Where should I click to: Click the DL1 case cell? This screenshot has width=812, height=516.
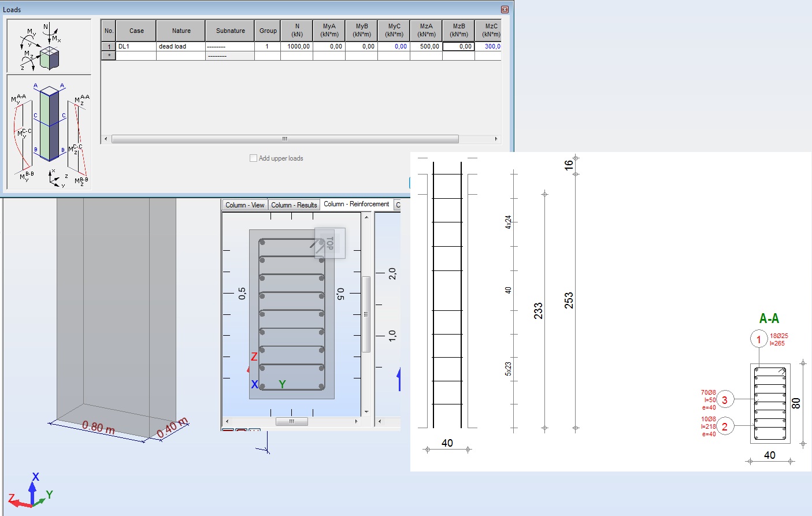point(136,46)
